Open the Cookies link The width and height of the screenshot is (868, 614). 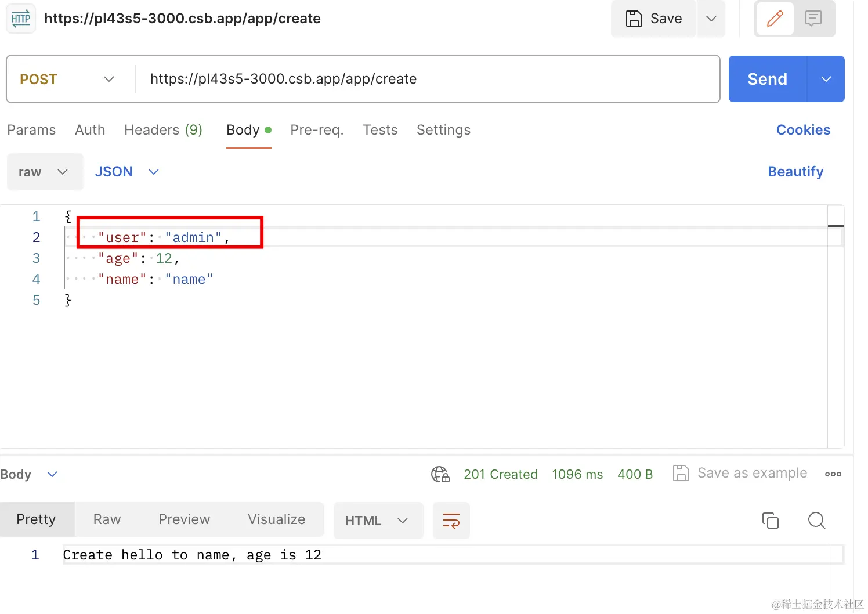803,130
